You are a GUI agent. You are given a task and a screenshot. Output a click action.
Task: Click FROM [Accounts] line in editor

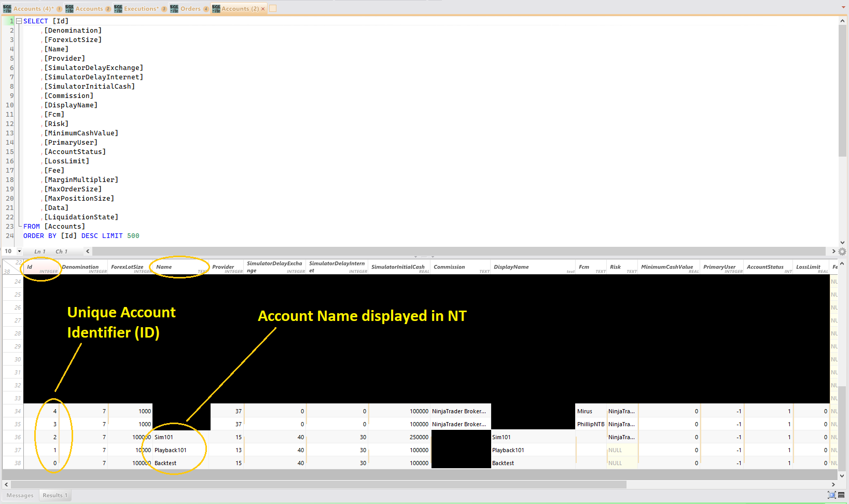[x=54, y=227]
